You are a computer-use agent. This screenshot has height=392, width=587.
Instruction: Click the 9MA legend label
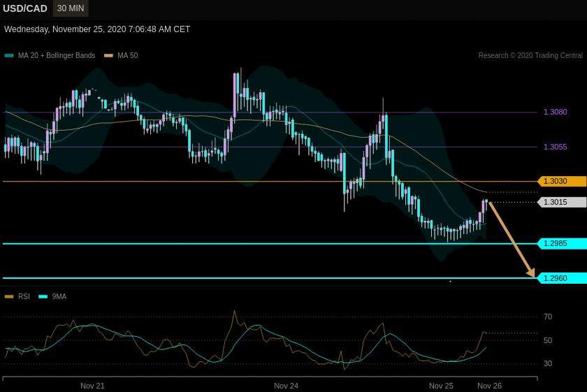59,296
